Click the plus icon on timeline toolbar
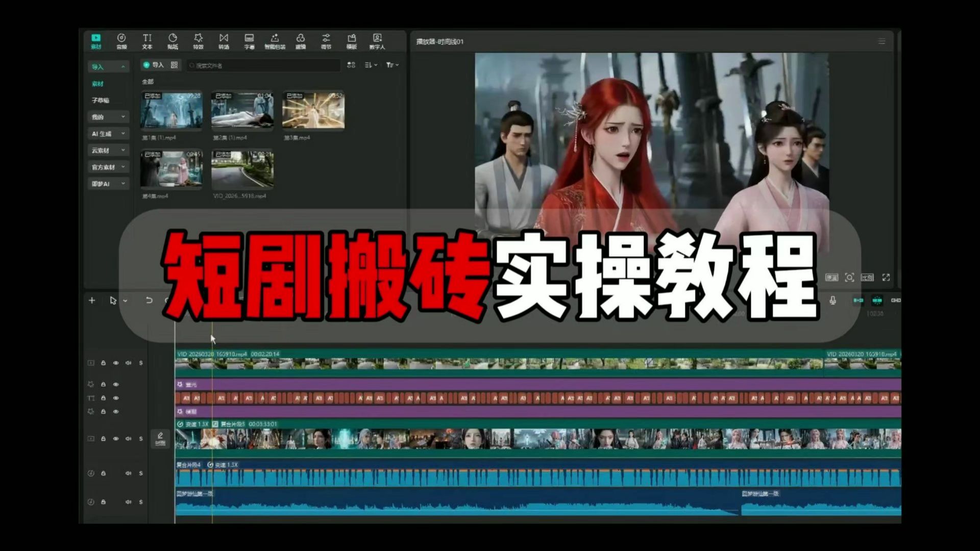Screen dimensions: 980x551 [x=92, y=300]
